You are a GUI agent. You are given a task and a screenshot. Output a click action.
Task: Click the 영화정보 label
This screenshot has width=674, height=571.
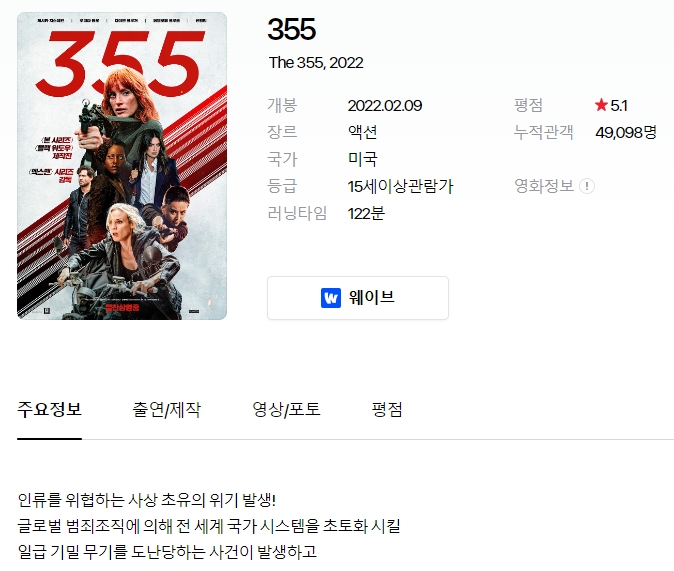click(544, 186)
